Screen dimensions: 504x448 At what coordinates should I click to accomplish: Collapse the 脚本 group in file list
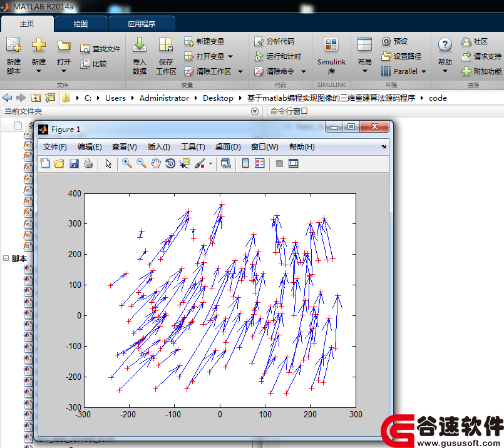click(6, 258)
